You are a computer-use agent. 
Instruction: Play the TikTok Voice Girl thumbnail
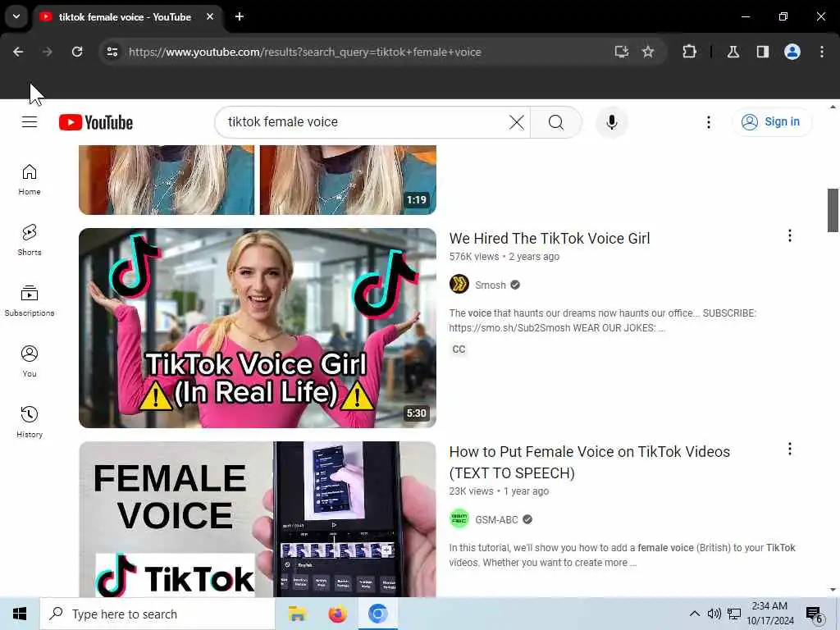[258, 328]
